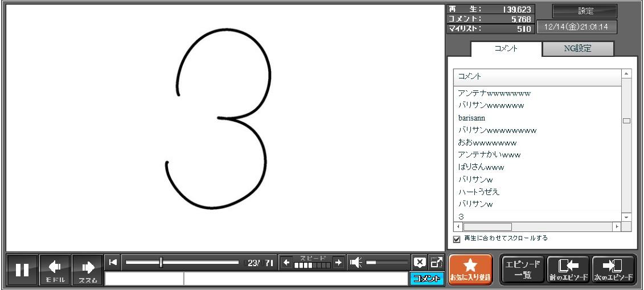
Task: Mute audio via the speaker icon
Action: (356, 262)
